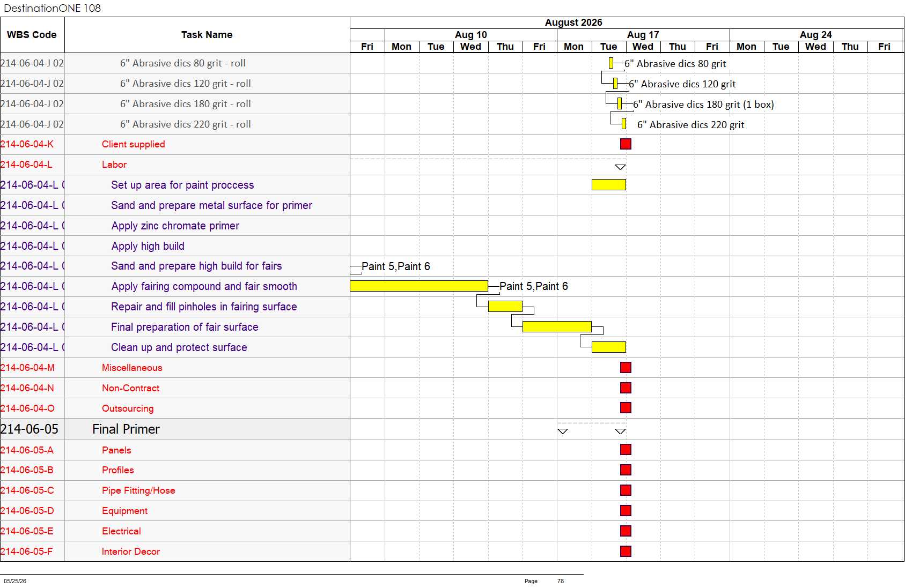Image resolution: width=905 pixels, height=588 pixels.
Task: Click the yellow bar for Repair and fill pinholes
Action: pyautogui.click(x=505, y=307)
